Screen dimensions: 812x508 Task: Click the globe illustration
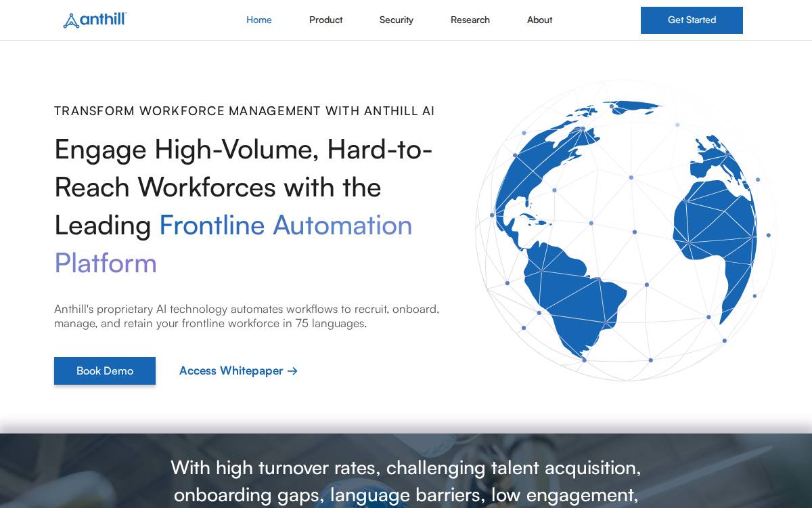tap(625, 231)
